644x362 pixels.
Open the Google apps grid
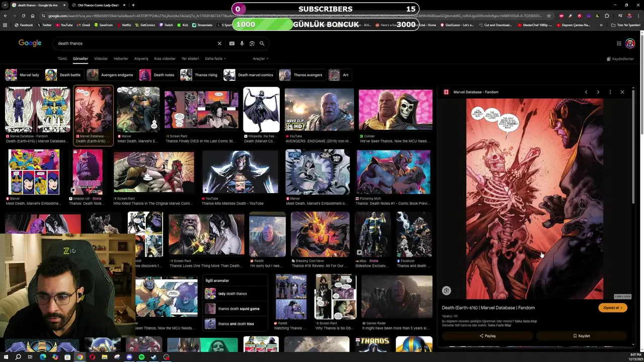coord(619,44)
